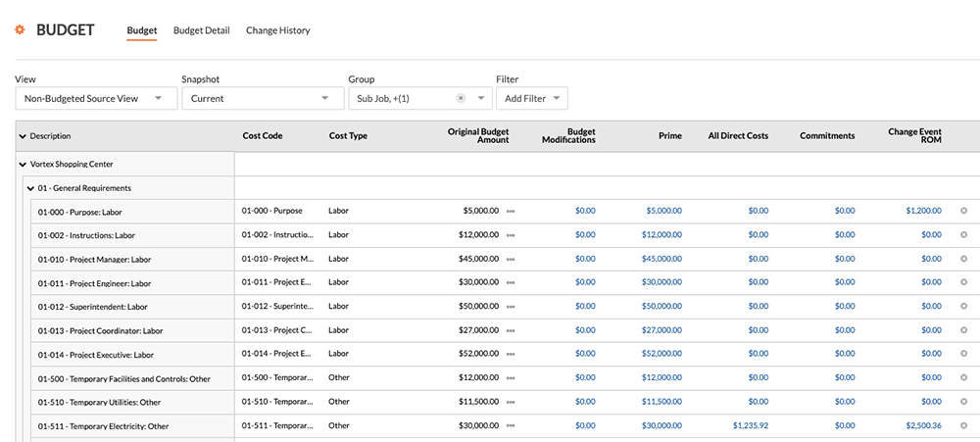
Task: Click the Original Budget Amount column header
Action: pos(478,135)
